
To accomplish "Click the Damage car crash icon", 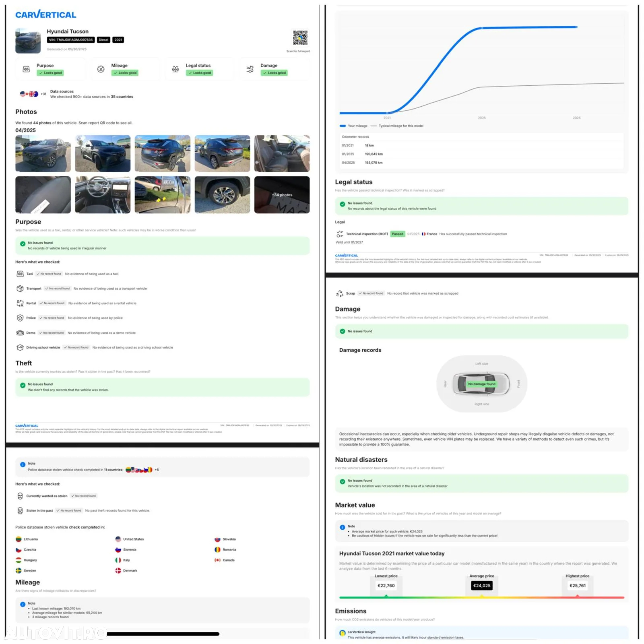I will [250, 69].
